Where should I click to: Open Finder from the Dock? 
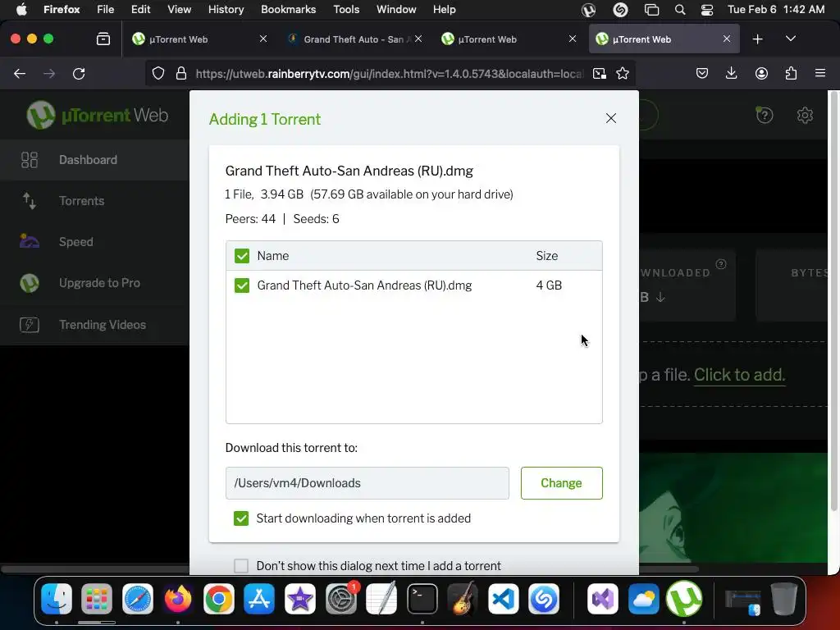coord(57,599)
